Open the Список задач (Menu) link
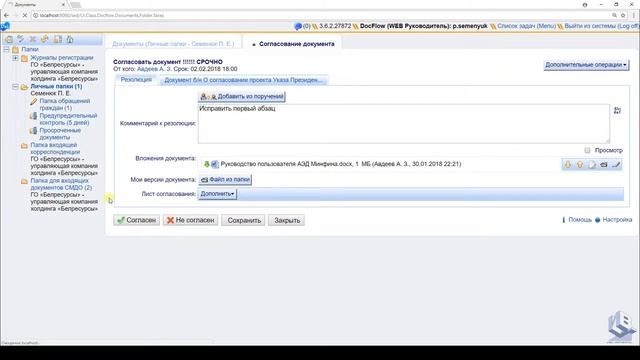This screenshot has height=360, width=640. [x=527, y=26]
